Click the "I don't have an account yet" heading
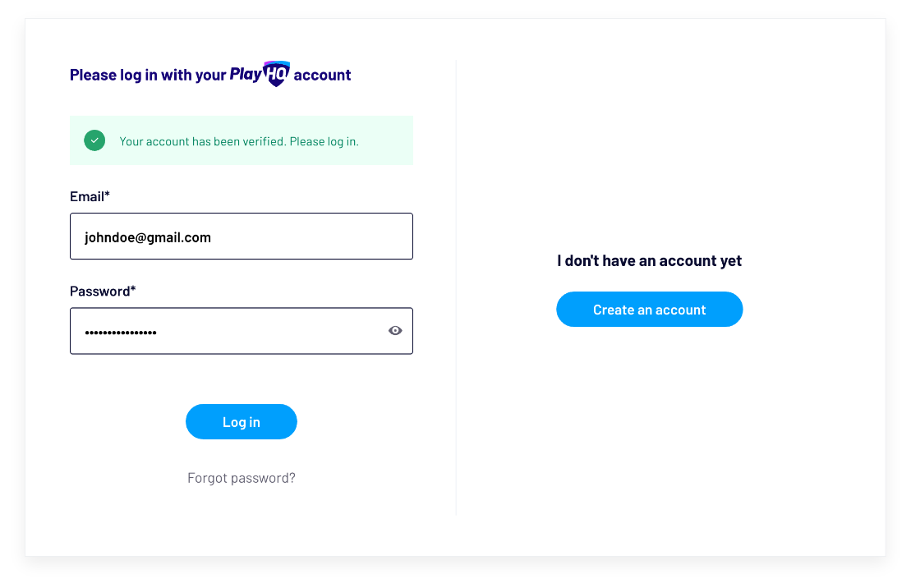Screen dimensions: 911x588 point(649,261)
